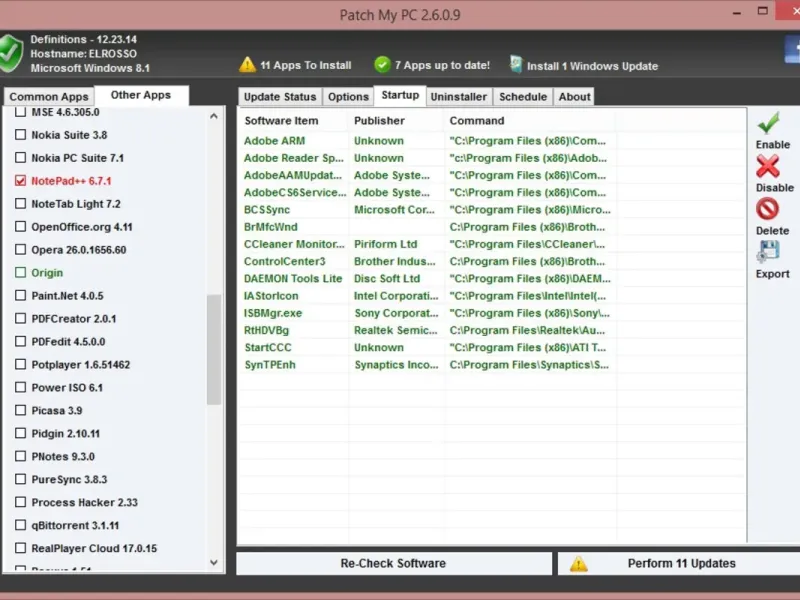800x600 pixels.
Task: Click the Disc Soft Ltd publisher cell
Action: (387, 279)
